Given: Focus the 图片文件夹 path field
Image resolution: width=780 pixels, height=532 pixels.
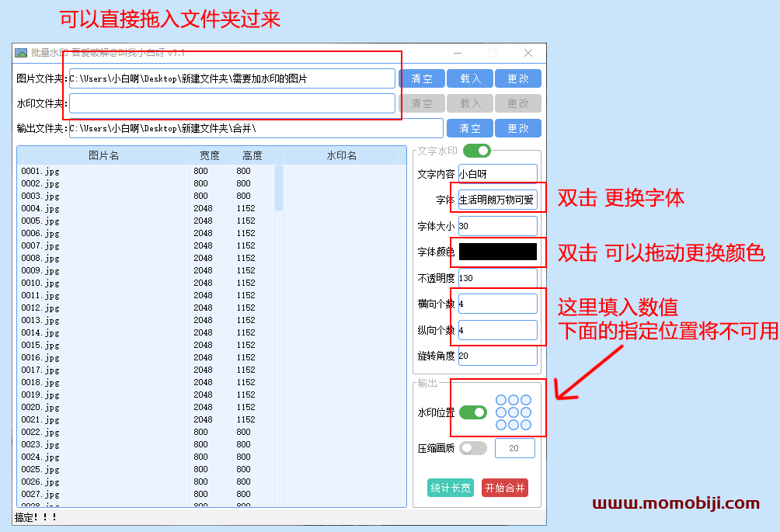Looking at the screenshot, I should [232, 78].
